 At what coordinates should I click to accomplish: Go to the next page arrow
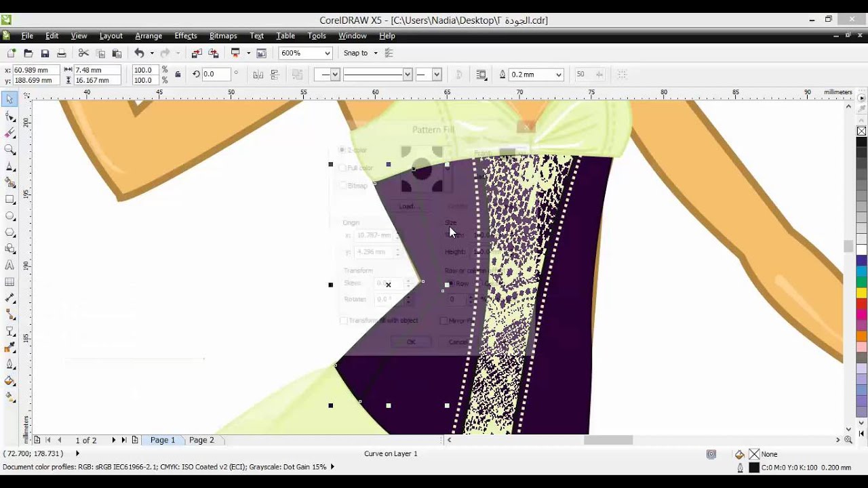point(113,440)
